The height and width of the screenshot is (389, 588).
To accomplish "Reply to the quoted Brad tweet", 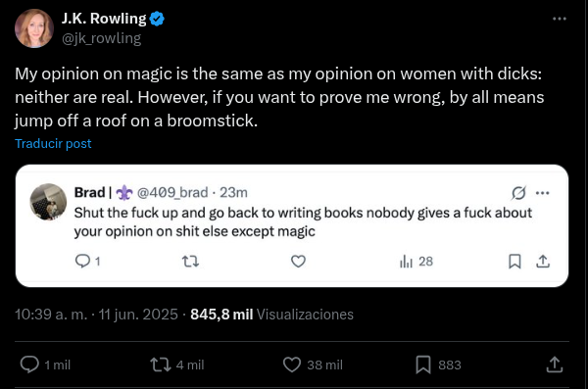I will tap(82, 261).
